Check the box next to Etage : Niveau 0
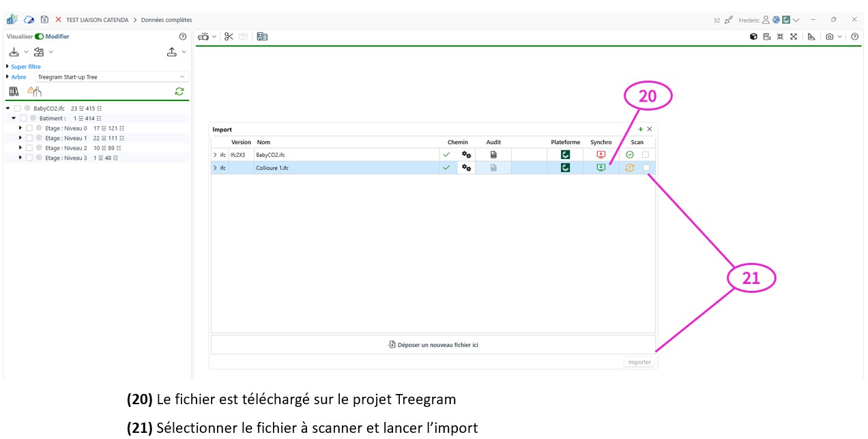 pyautogui.click(x=29, y=128)
